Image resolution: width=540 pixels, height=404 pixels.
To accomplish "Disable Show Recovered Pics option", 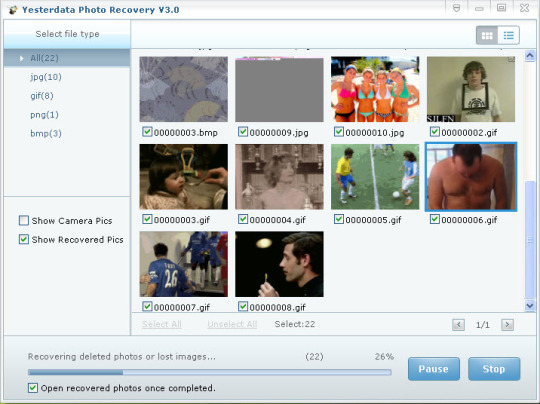I will [24, 239].
